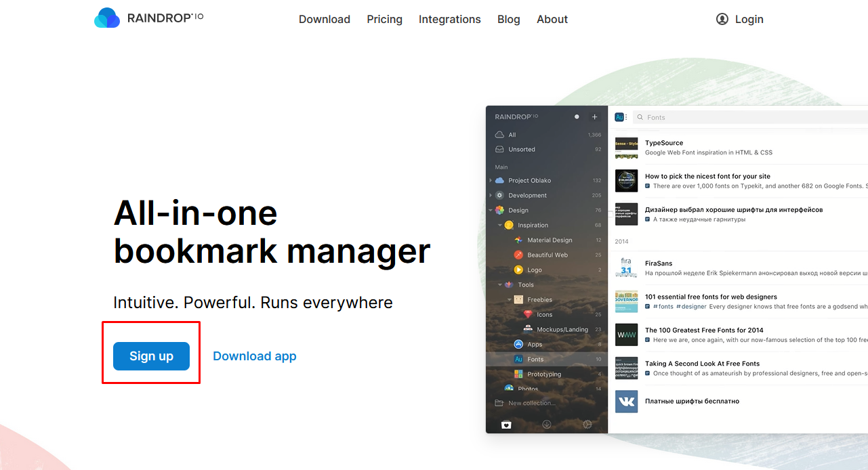
Task: Open the Blog menu item
Action: [x=509, y=19]
